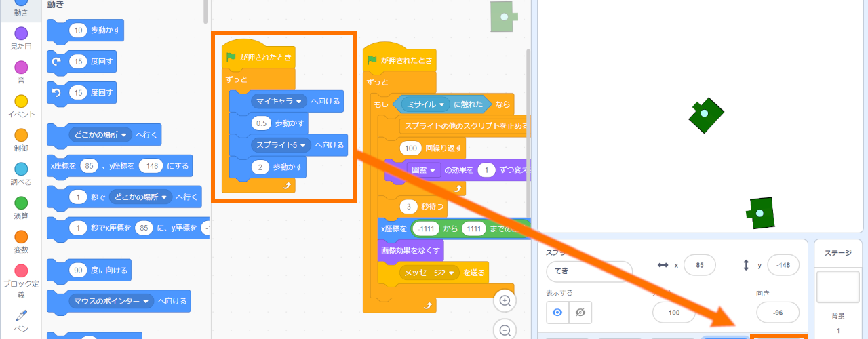
Task: Select the 調べる (Sensing) block category
Action: [21, 174]
